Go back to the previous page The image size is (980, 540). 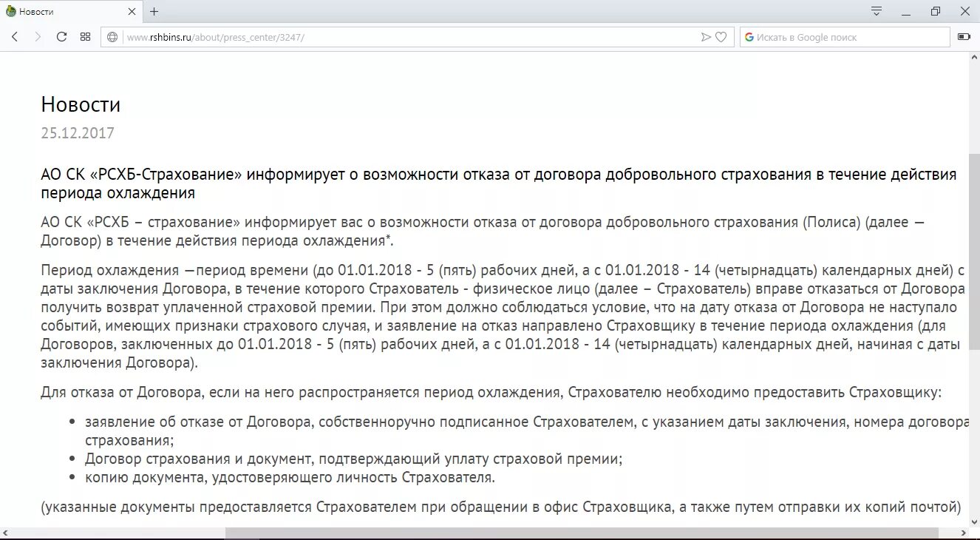(15, 37)
